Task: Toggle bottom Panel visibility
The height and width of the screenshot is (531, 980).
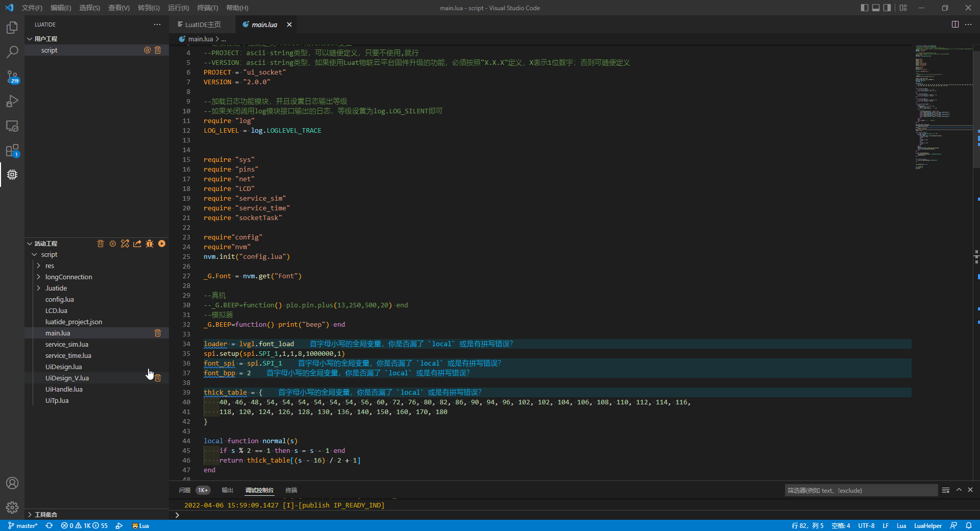Action: [x=876, y=8]
